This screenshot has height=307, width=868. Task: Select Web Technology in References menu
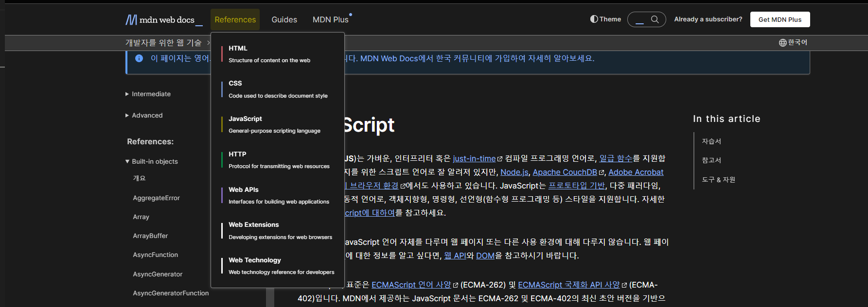tap(278, 266)
